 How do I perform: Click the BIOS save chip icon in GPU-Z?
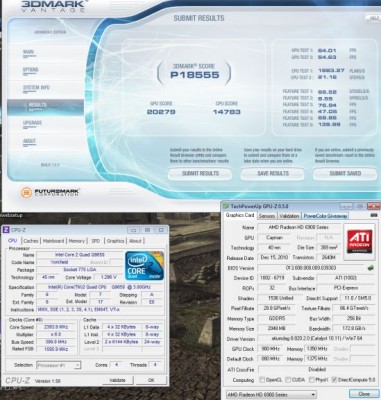[x=371, y=268]
